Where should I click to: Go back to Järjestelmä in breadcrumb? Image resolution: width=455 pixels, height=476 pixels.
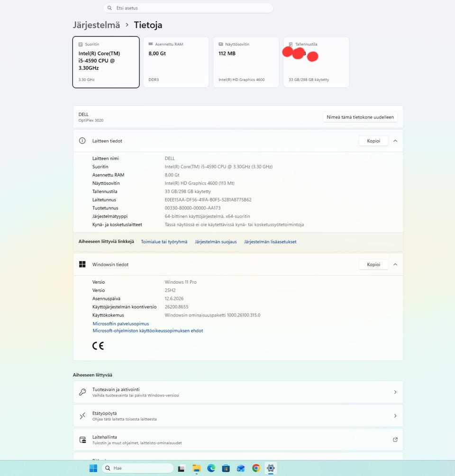(96, 25)
